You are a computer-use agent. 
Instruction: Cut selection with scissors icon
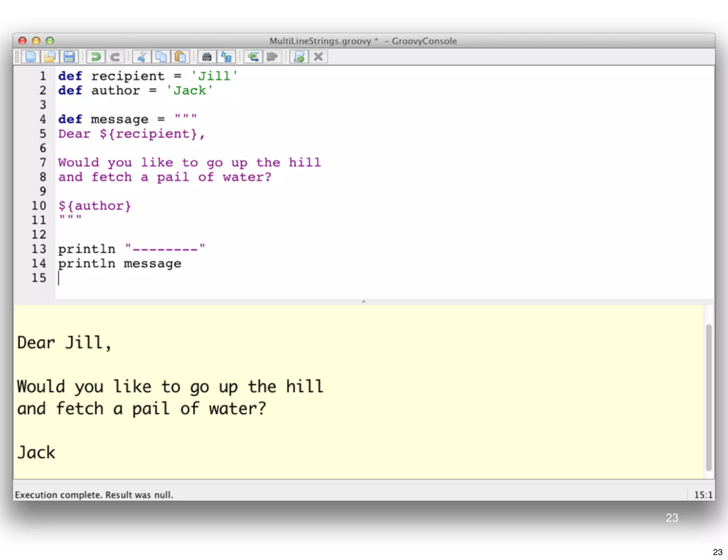coord(142,57)
